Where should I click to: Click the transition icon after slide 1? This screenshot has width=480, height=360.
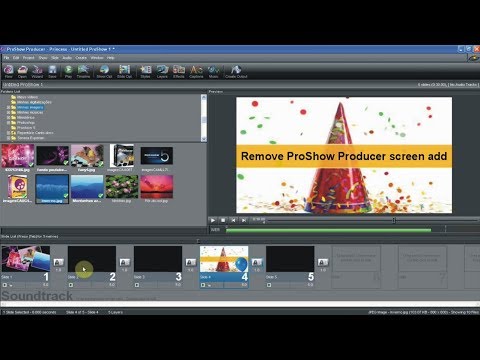(x=58, y=262)
